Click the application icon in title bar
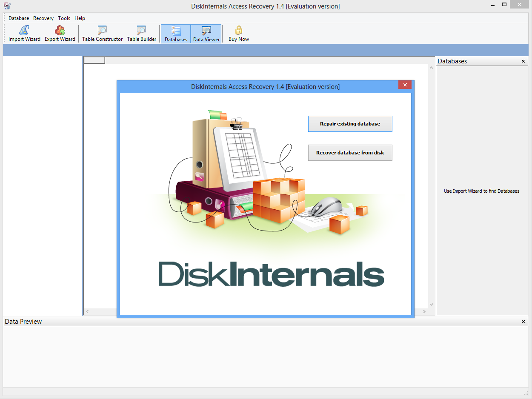532x399 pixels. pyautogui.click(x=7, y=6)
